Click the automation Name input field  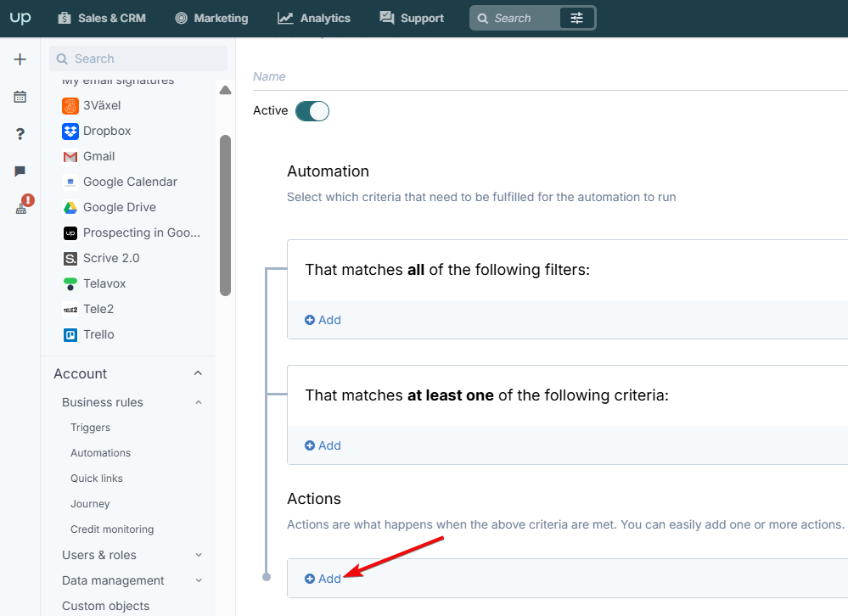pos(550,76)
